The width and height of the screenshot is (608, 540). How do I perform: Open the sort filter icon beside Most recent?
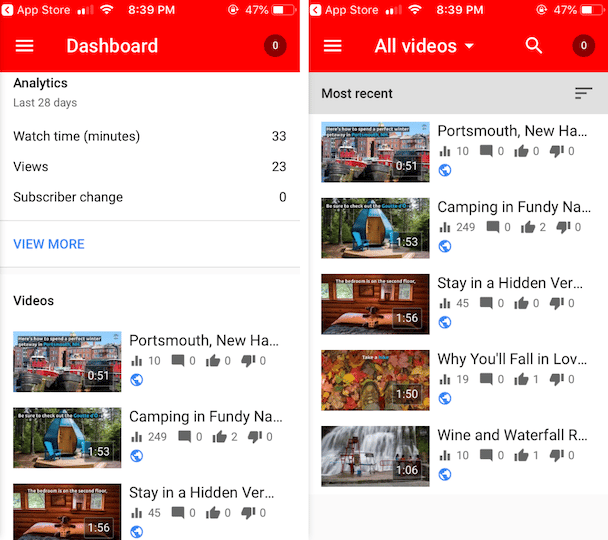tap(583, 93)
